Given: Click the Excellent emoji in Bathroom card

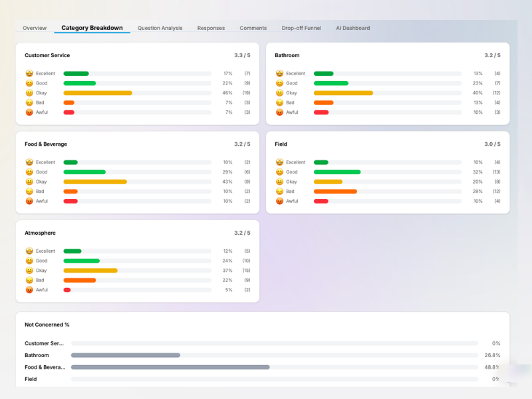Looking at the screenshot, I should pyautogui.click(x=279, y=73).
